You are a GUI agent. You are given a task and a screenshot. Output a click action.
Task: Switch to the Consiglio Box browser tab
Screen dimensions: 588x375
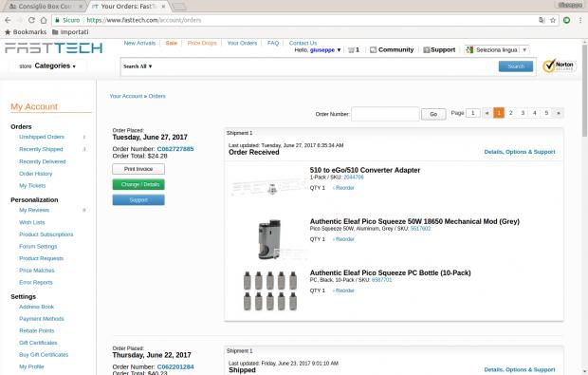(45, 7)
